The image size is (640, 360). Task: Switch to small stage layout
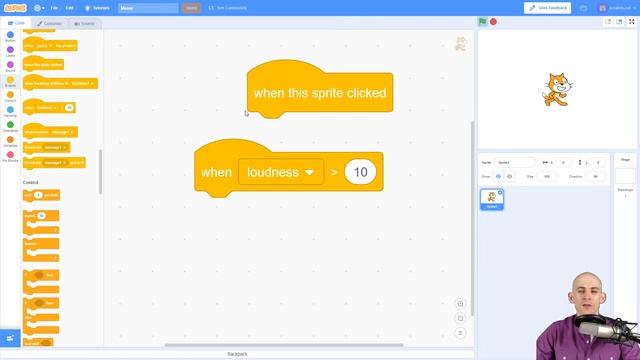tap(608, 22)
